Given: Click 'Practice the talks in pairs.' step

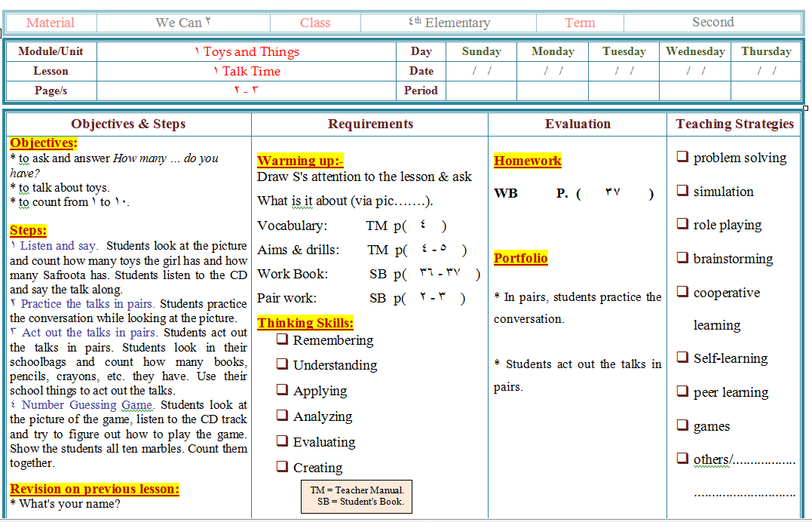Looking at the screenshot, I should pyautogui.click(x=87, y=304).
